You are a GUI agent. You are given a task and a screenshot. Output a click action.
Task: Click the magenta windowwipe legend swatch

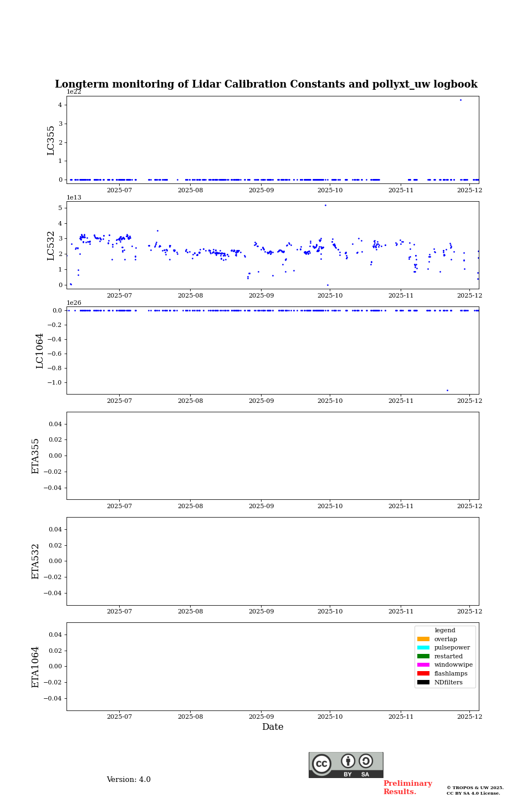pyautogui.click(x=423, y=665)
